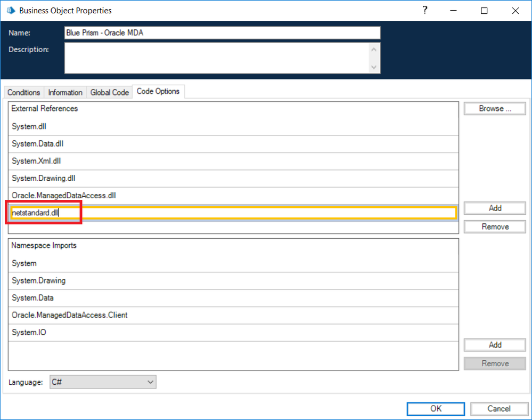532x420 pixels.
Task: Click the Description scroll down arrow
Action: pyautogui.click(x=374, y=67)
